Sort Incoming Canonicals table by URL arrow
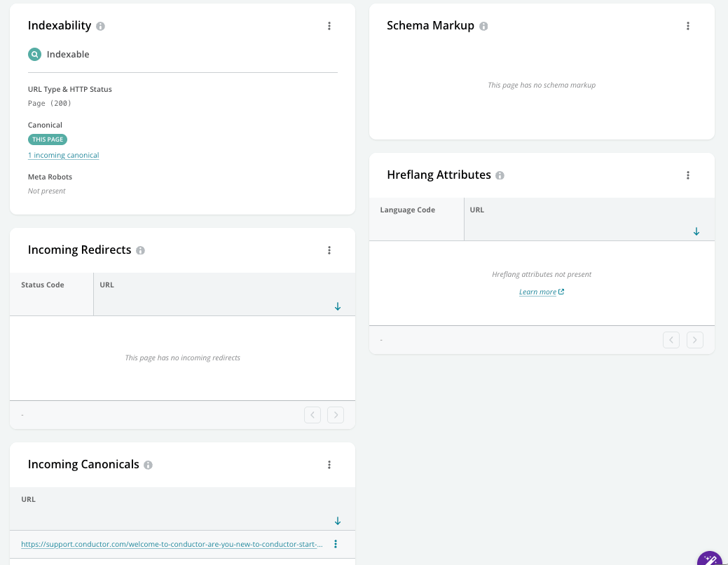This screenshot has height=565, width=728. [338, 521]
